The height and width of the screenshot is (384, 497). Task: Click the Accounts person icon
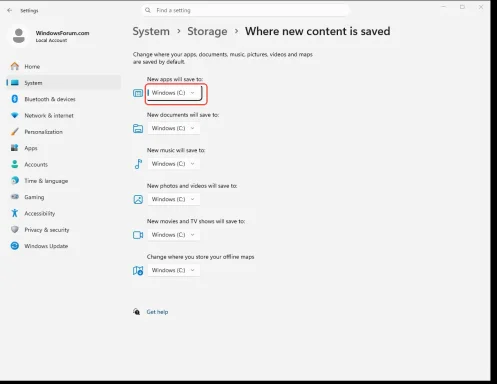15,164
